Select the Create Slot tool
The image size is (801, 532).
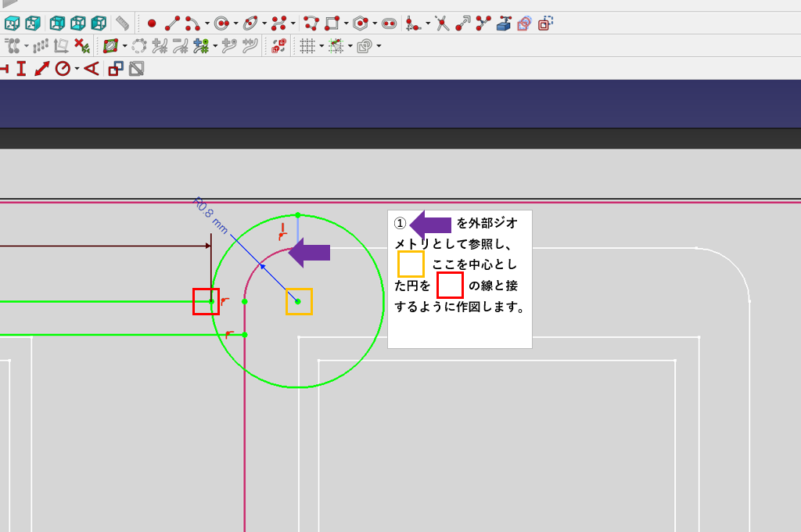pos(390,23)
